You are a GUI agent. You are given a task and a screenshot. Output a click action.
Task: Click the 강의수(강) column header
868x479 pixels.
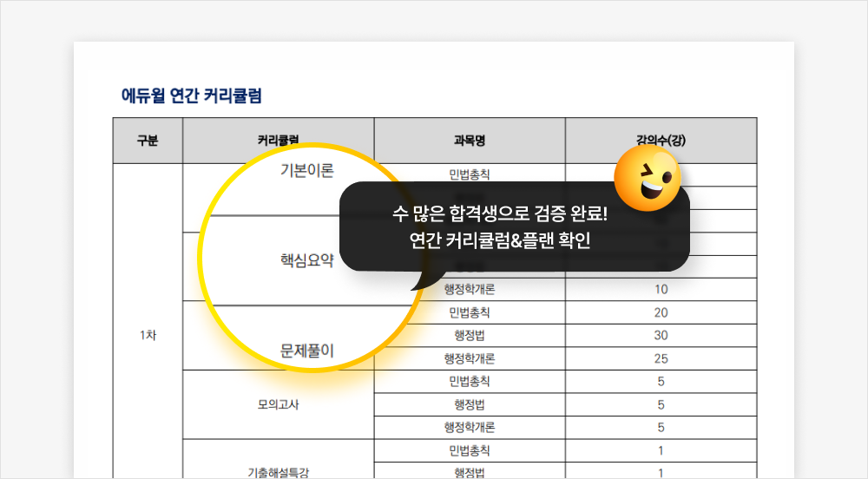tap(661, 141)
